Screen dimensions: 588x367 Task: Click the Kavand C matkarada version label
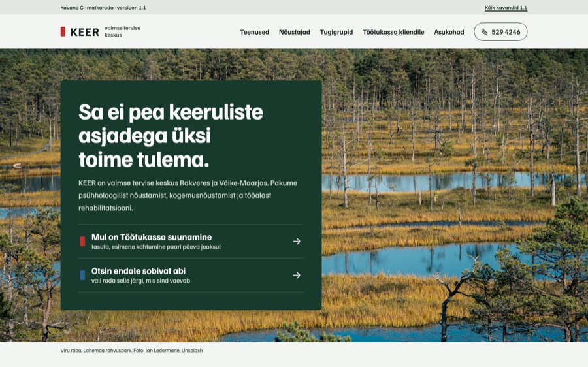[103, 7]
